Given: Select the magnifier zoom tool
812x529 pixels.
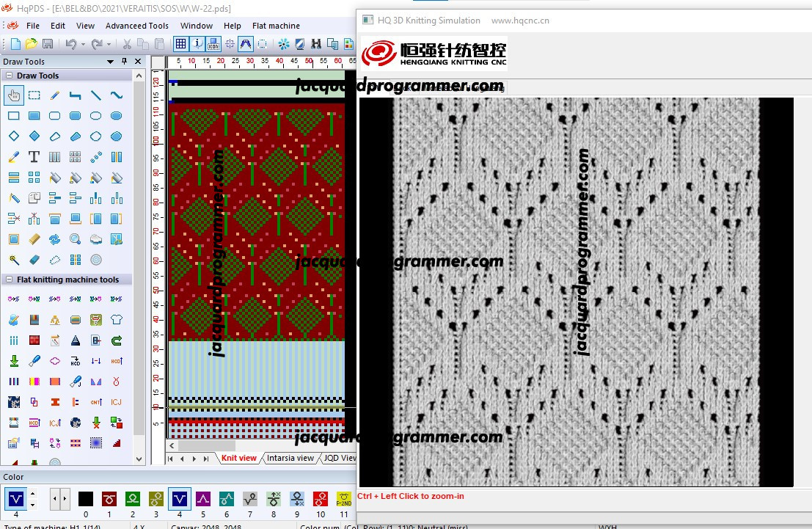Looking at the screenshot, I should click(75, 239).
